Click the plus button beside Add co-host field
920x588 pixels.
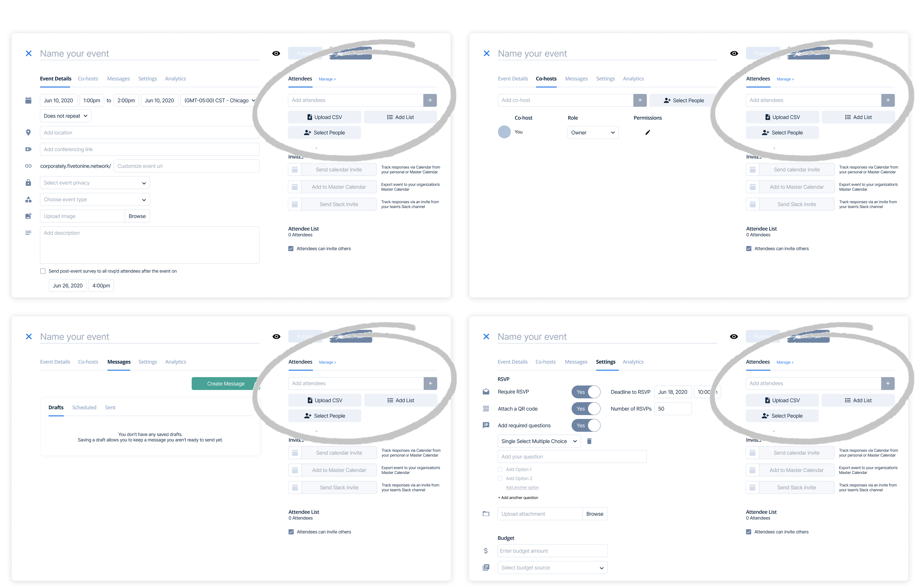(640, 100)
